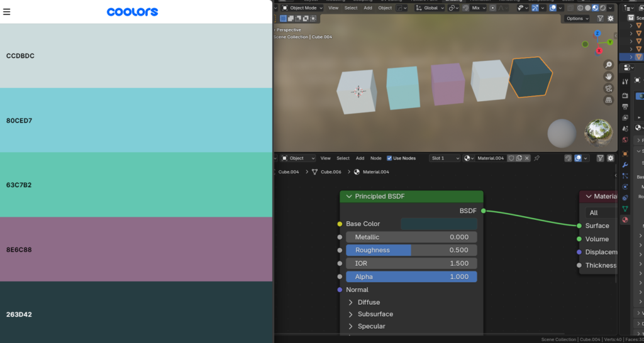Open the Add menu in node editor
The height and width of the screenshot is (343, 644).
360,158
